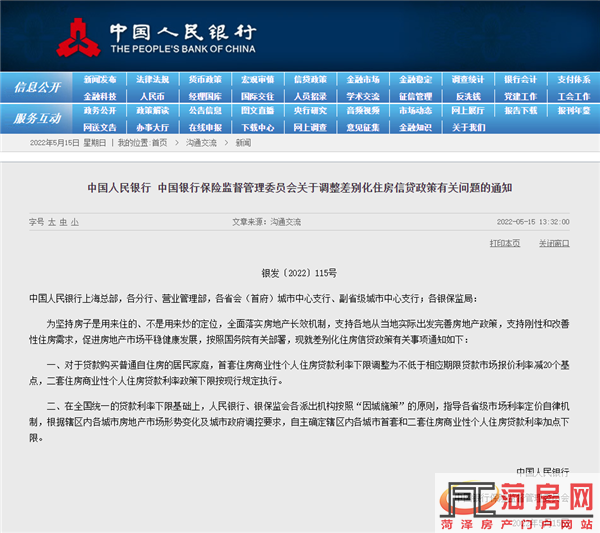Click the date 2022年5月15日 星期日
Screen dimensions: 600x533
point(68,143)
